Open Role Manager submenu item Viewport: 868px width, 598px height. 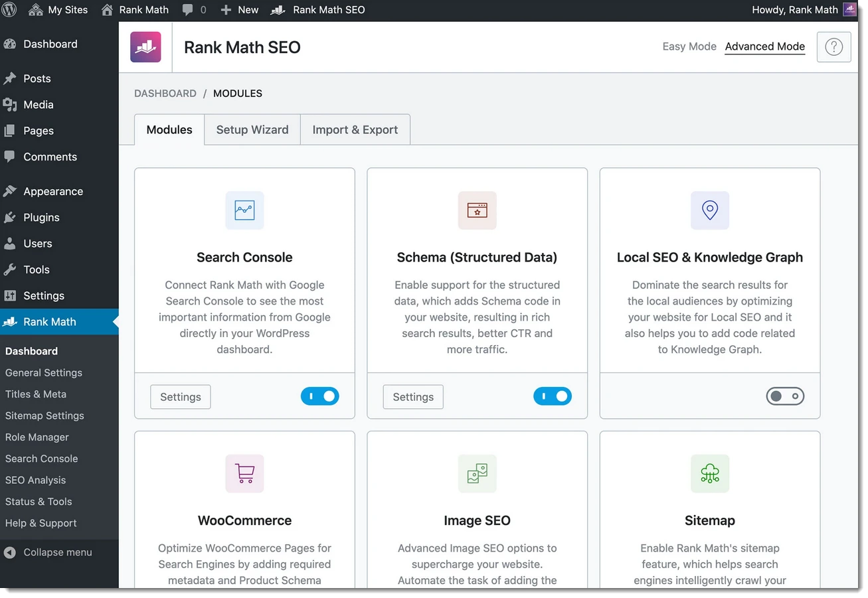pos(37,437)
